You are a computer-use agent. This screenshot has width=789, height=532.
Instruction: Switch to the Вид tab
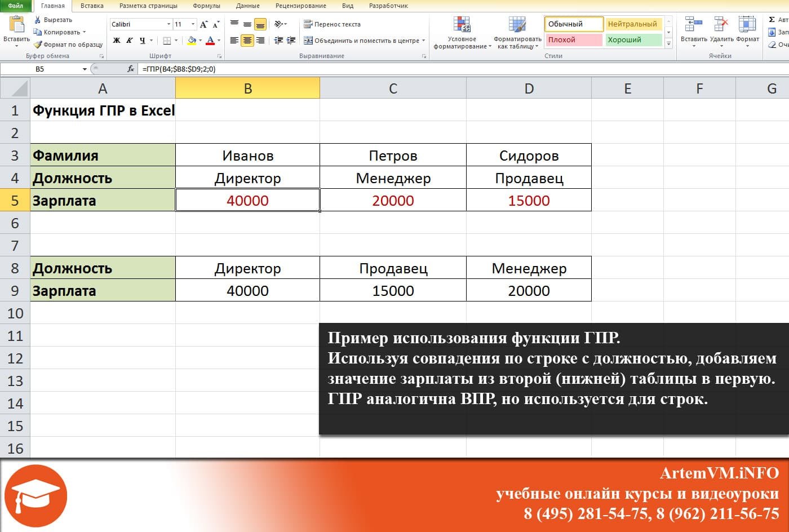tap(348, 6)
